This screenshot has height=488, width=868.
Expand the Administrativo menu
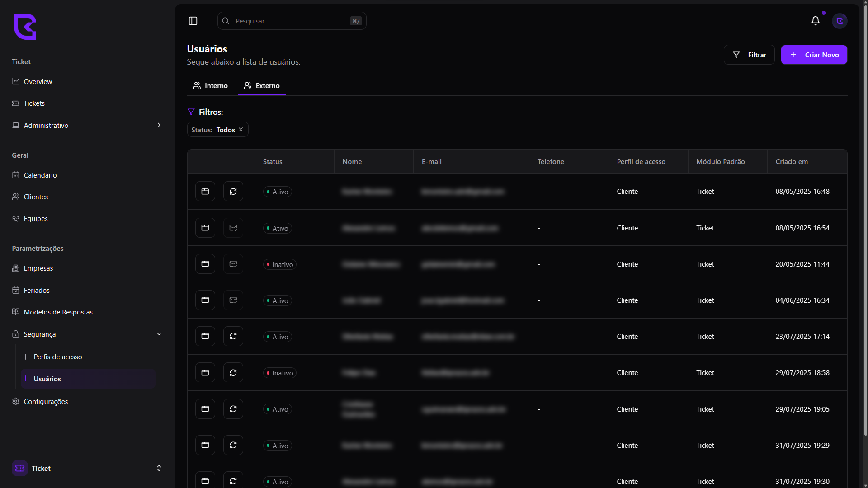click(159, 125)
